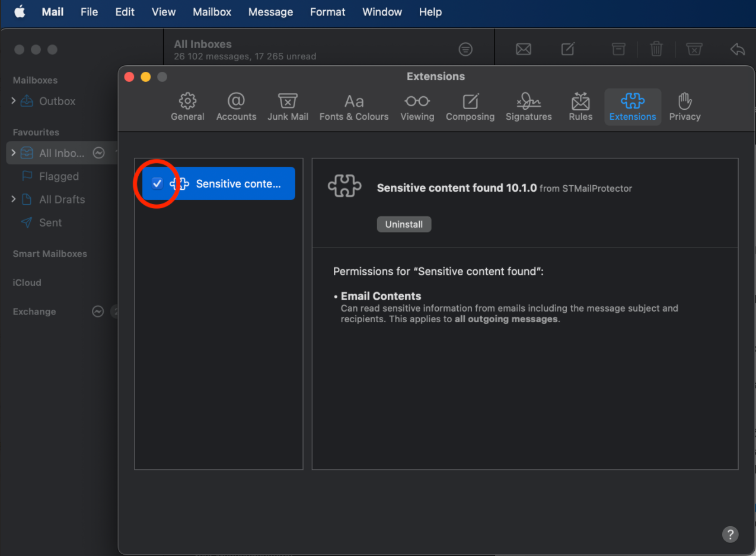The height and width of the screenshot is (556, 756).
Task: Reply using the arrow icon in Mail toolbar
Action: click(x=738, y=49)
